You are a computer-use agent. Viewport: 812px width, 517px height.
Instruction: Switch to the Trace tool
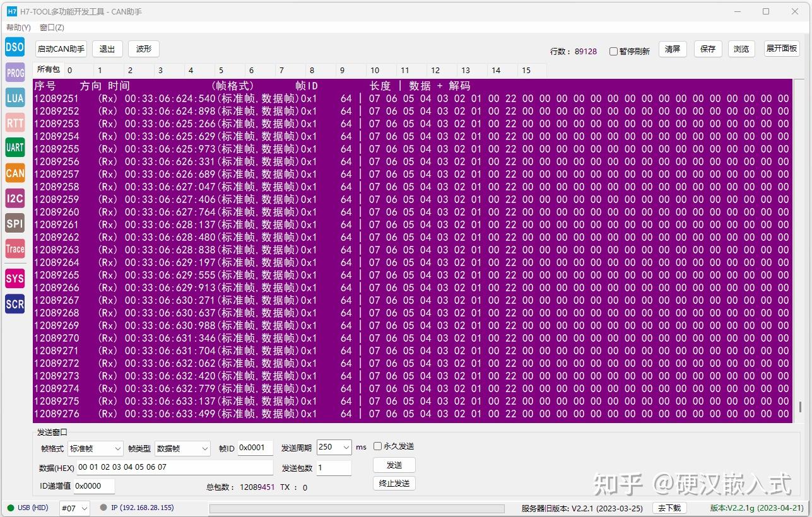14,248
